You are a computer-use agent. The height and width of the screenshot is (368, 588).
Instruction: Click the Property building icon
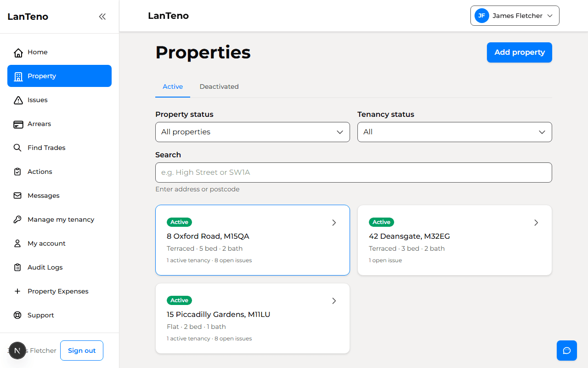18,76
